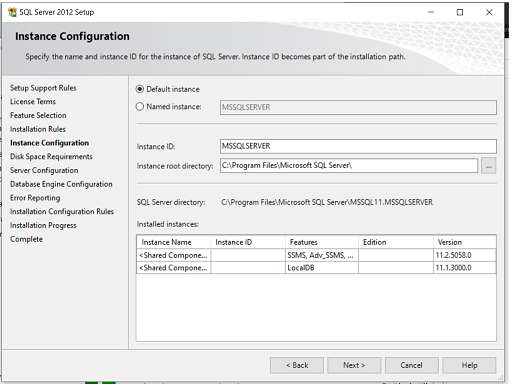Viewport: 513px width, 385px height.
Task: Open Help for setup
Action: [469, 365]
